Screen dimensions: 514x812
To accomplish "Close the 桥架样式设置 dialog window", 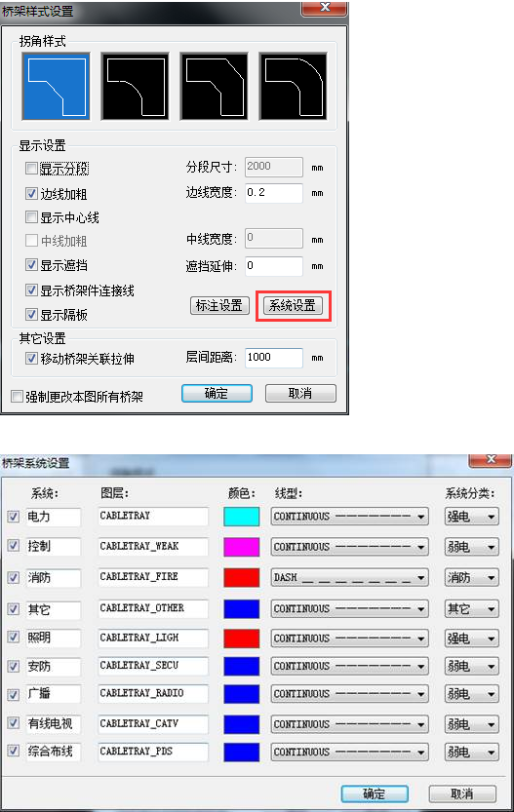I will pyautogui.click(x=325, y=7).
